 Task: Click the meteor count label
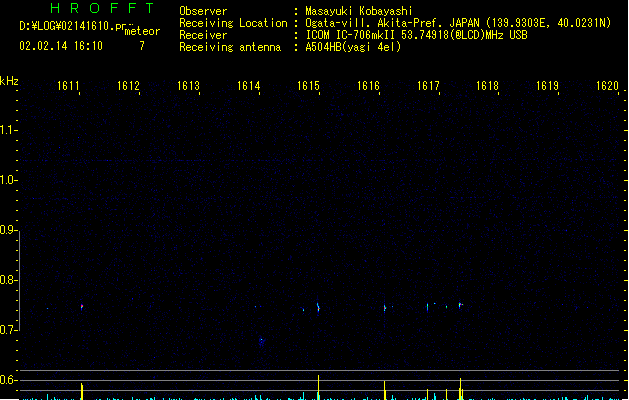tap(142, 31)
